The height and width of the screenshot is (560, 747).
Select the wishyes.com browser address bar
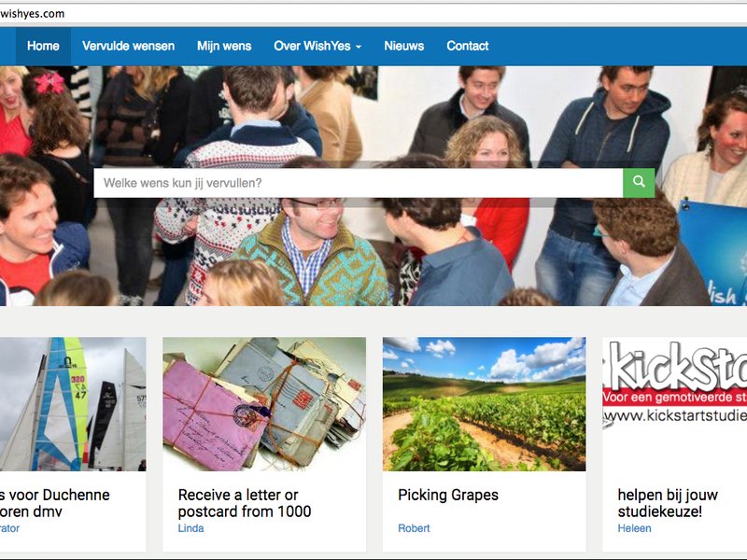(373, 14)
